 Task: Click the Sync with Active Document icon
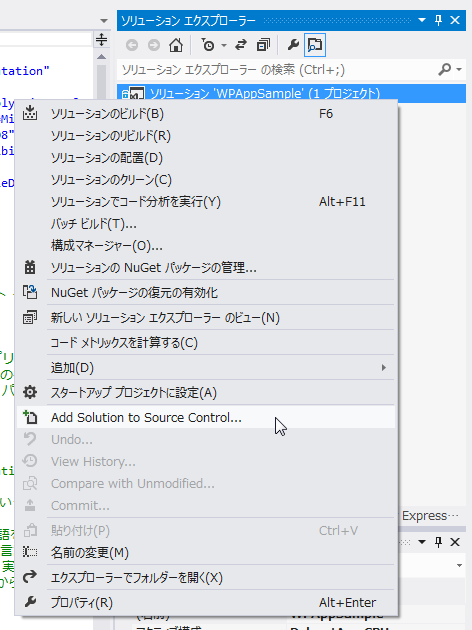click(241, 45)
